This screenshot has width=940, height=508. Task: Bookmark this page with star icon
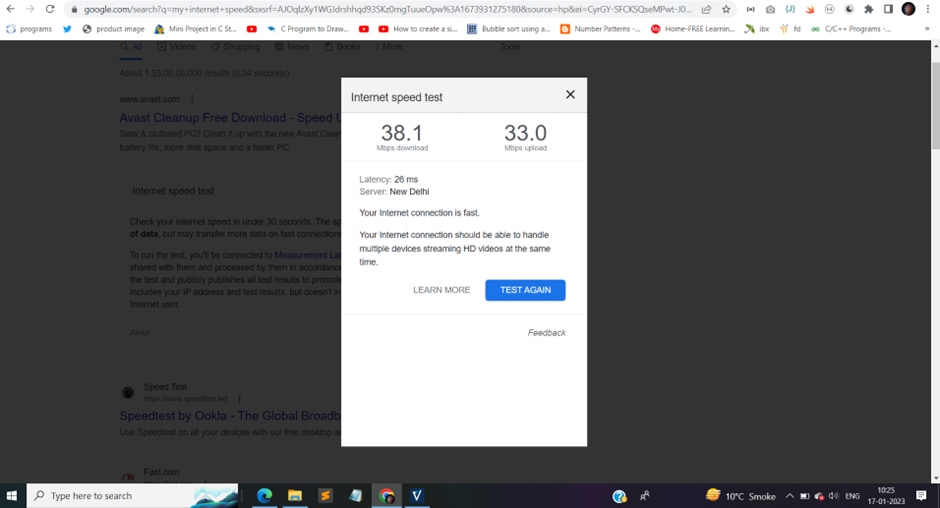click(726, 10)
